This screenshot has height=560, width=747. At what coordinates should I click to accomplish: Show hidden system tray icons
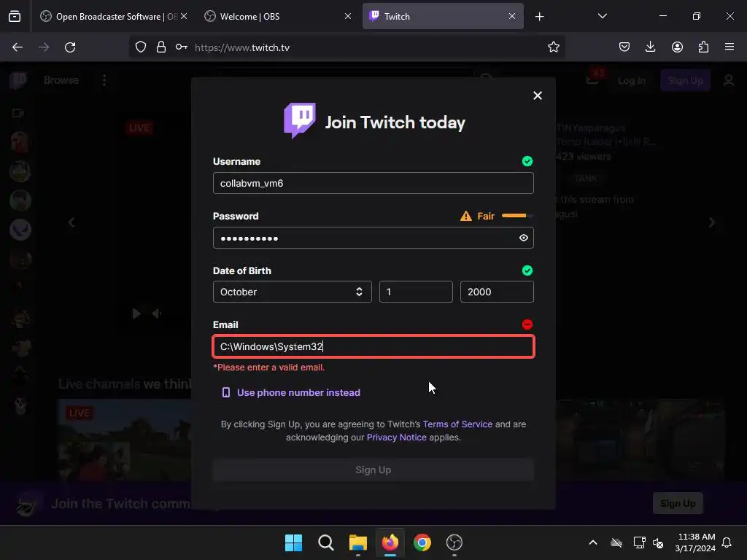(593, 542)
